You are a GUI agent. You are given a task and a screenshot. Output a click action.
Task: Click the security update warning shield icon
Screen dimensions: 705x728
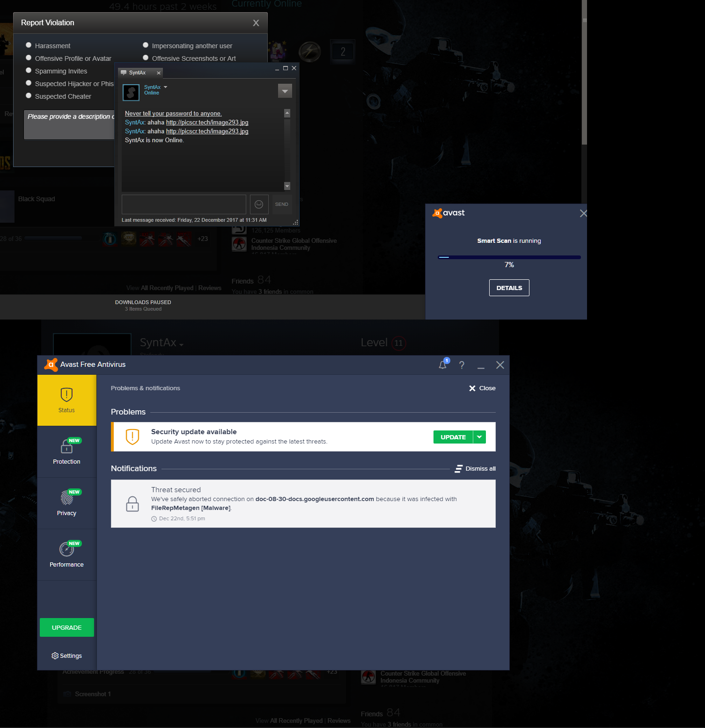pyautogui.click(x=132, y=437)
